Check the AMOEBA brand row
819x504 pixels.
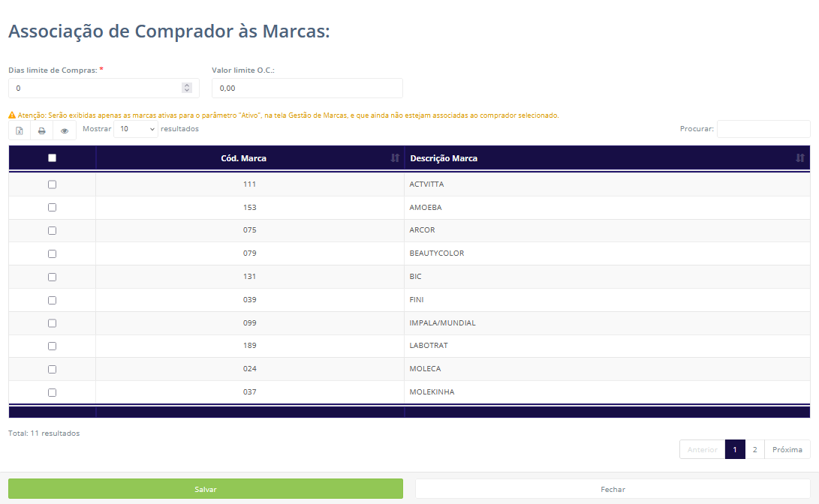point(53,208)
